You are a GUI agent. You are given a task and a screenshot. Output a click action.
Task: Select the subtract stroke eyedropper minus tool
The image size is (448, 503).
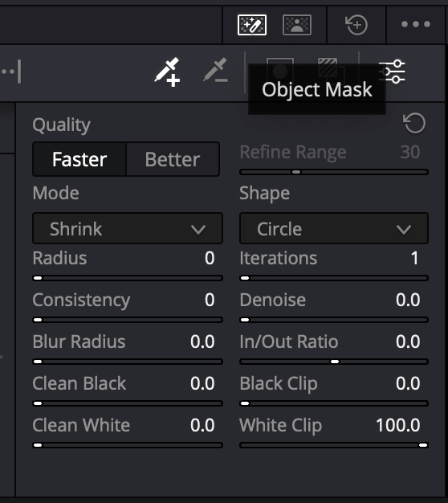215,70
